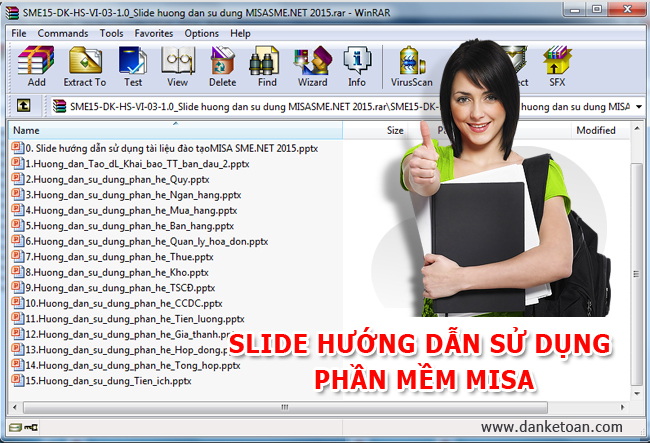Select the phan_he_CCDC.pptx file
This screenshot has width=650, height=443.
pyautogui.click(x=117, y=303)
